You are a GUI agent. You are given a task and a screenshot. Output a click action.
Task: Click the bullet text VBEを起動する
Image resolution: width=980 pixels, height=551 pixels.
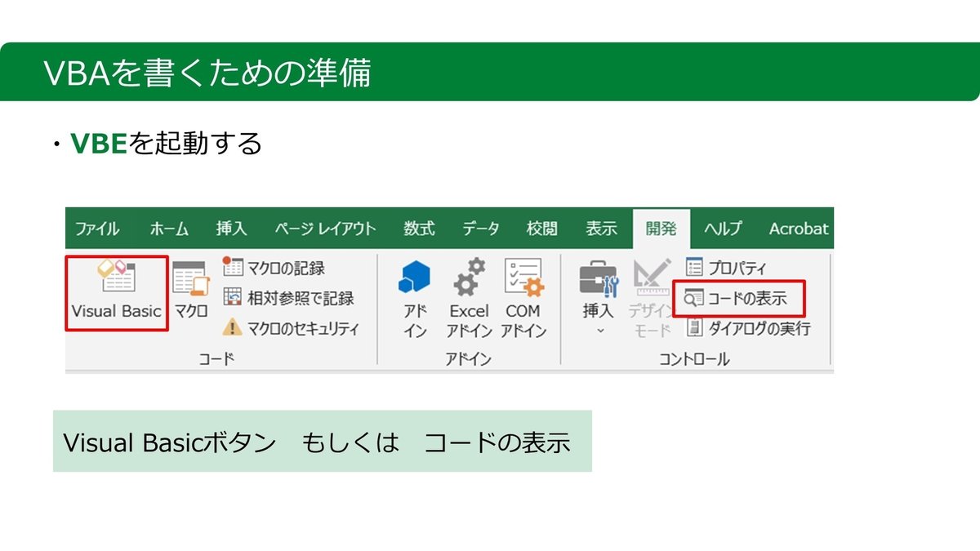click(x=166, y=144)
